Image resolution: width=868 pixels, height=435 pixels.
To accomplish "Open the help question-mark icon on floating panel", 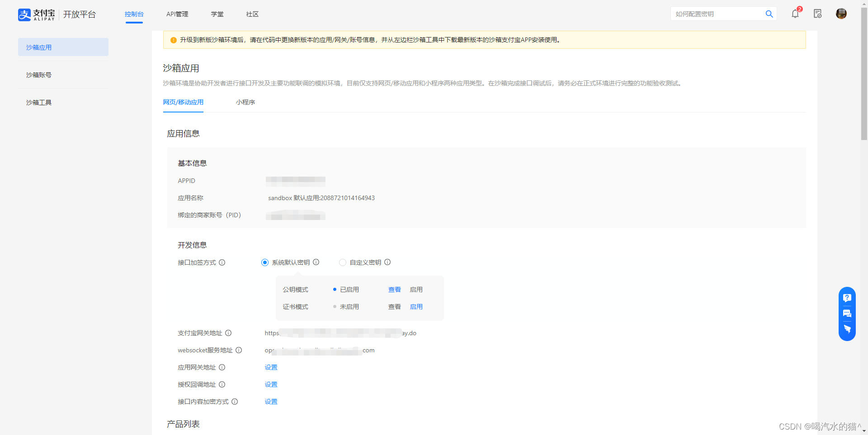I will [x=847, y=298].
